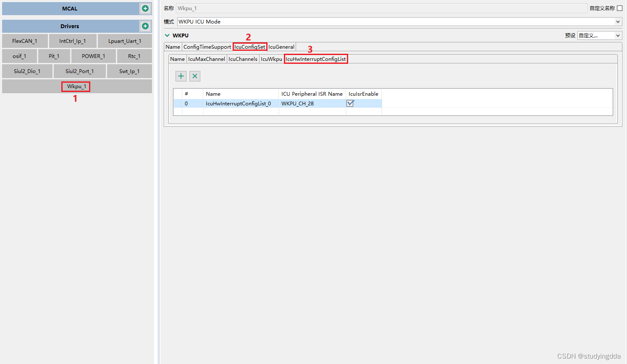Select the POWER_1 driver
This screenshot has width=627, height=364.
pyautogui.click(x=93, y=56)
